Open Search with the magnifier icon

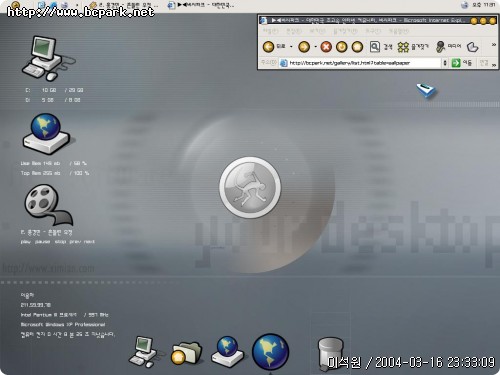375,47
